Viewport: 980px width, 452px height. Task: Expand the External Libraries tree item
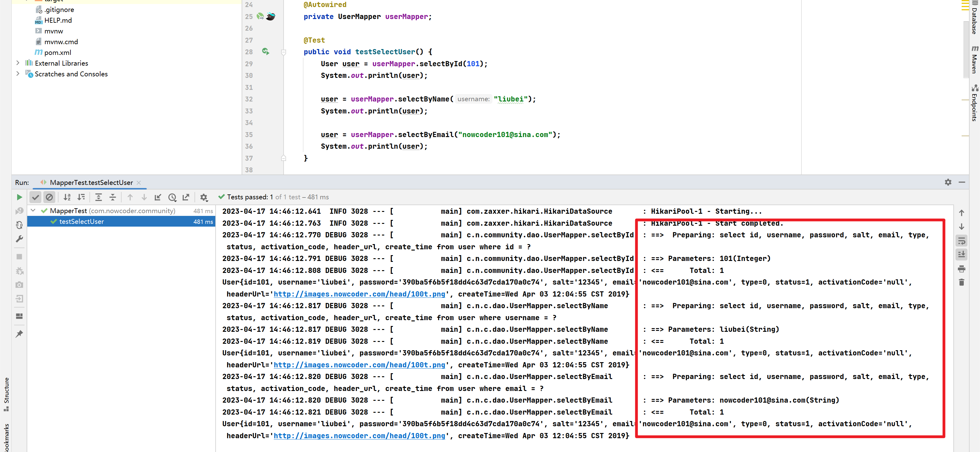(x=17, y=63)
